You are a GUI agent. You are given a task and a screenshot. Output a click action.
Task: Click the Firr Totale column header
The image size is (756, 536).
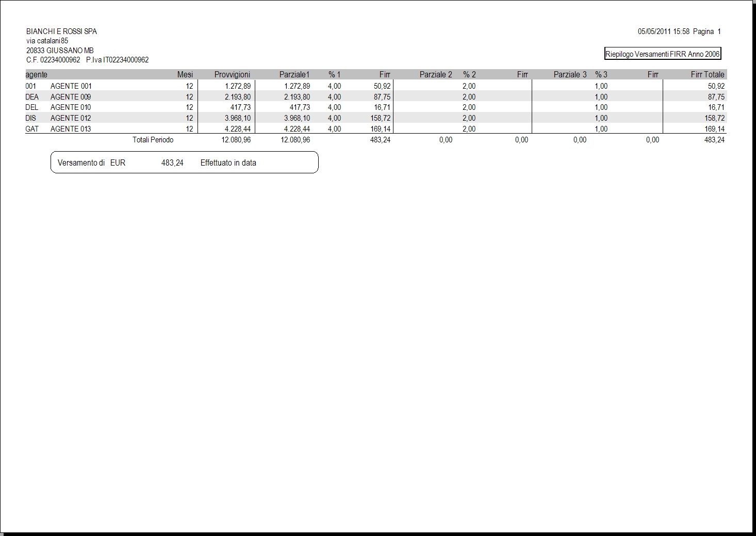708,75
